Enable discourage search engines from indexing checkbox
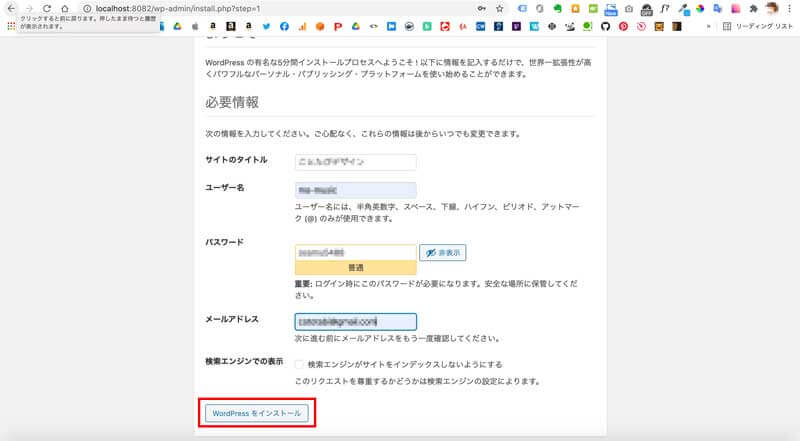The width and height of the screenshot is (800, 441). point(300,365)
